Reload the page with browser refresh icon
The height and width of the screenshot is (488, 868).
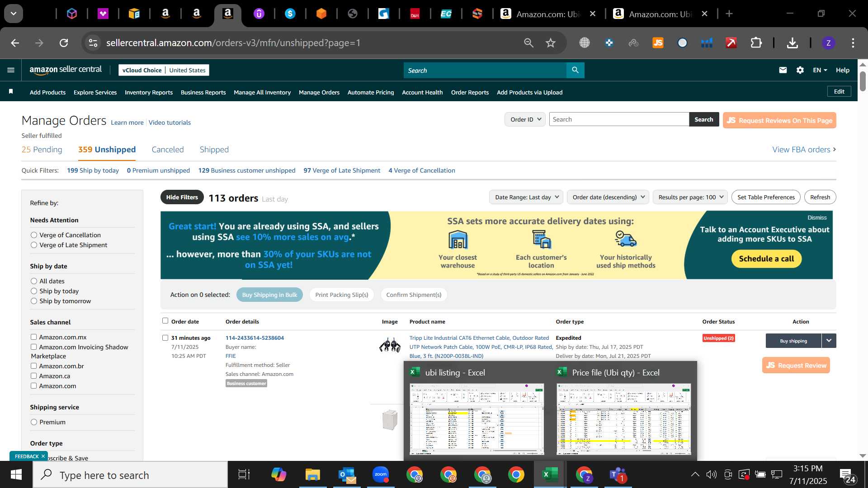[x=64, y=43]
